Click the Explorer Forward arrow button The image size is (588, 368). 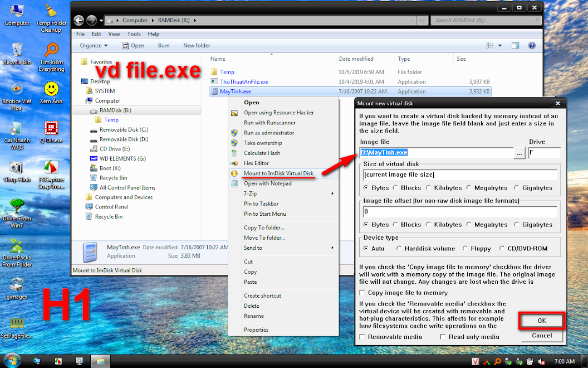pyautogui.click(x=91, y=20)
